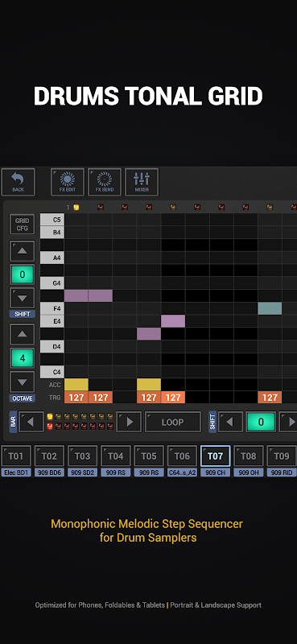
Task: Switch to track T06
Action: [x=183, y=456]
